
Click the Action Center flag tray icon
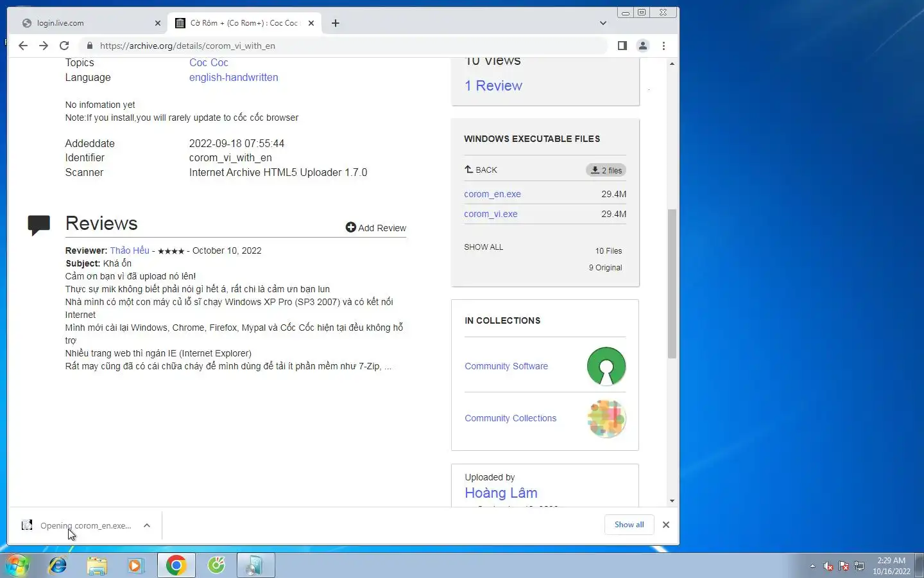coord(844,566)
